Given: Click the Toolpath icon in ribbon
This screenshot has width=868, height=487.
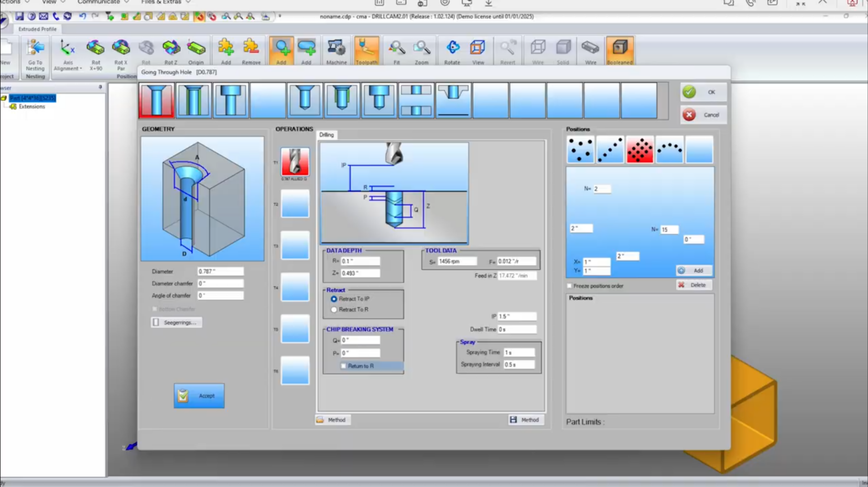Looking at the screenshot, I should point(366,51).
